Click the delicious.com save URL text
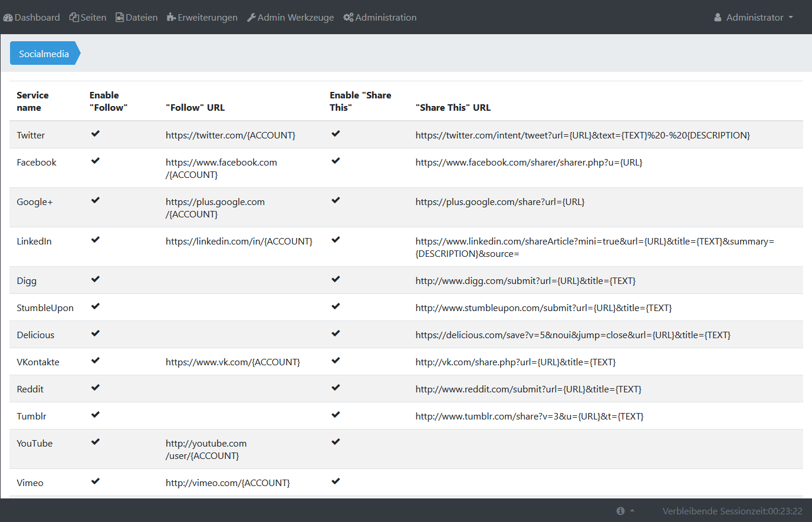Image resolution: width=812 pixels, height=522 pixels. [x=573, y=335]
